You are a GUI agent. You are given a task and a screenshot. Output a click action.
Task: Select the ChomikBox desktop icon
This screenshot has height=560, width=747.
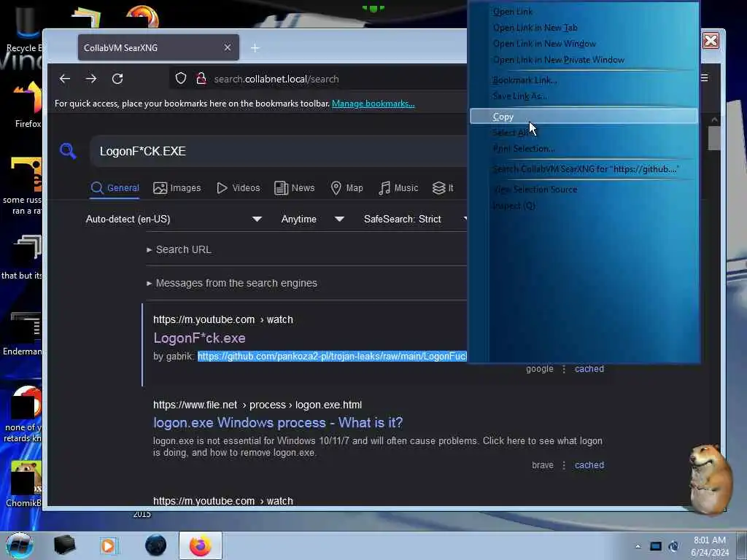(23, 484)
